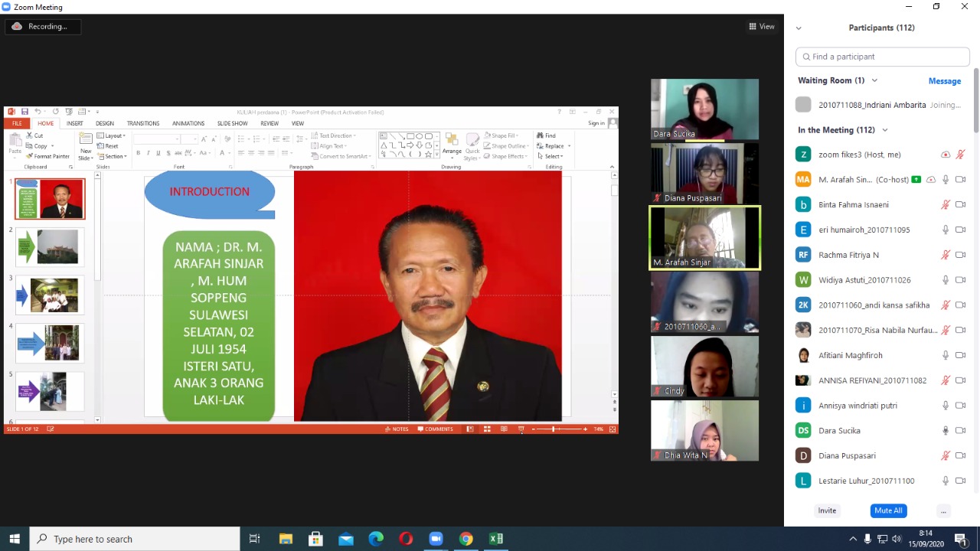The image size is (980, 551).
Task: Open the Participants panel chevron menu
Action: coord(799,28)
